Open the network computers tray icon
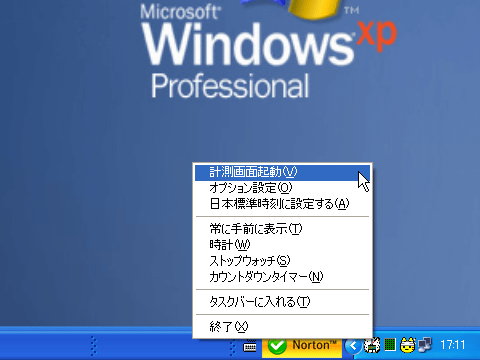The width and height of the screenshot is (480, 360). pos(425,345)
